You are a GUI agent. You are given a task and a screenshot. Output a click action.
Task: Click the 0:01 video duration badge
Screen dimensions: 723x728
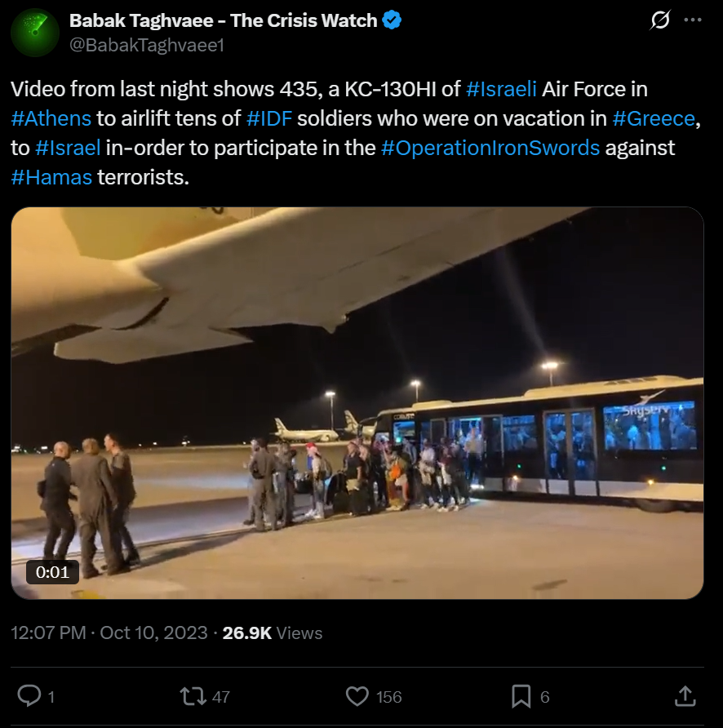52,572
